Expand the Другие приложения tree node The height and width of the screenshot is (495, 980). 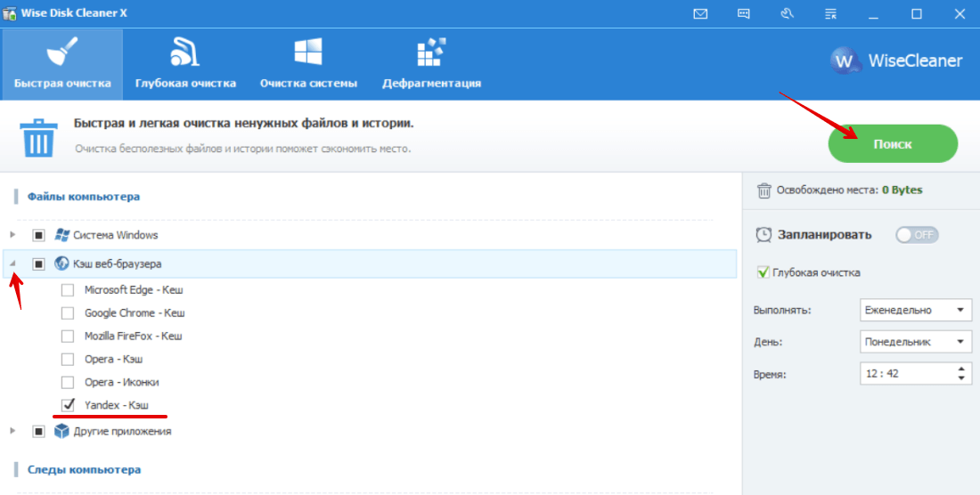tap(12, 431)
